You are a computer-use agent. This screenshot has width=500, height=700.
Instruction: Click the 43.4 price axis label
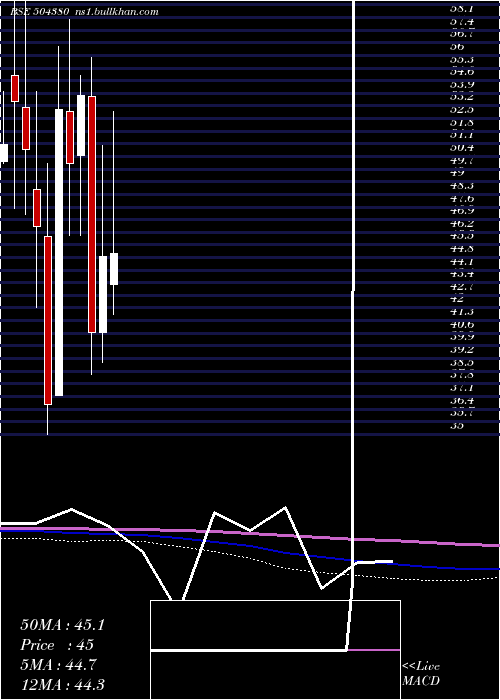tap(462, 274)
